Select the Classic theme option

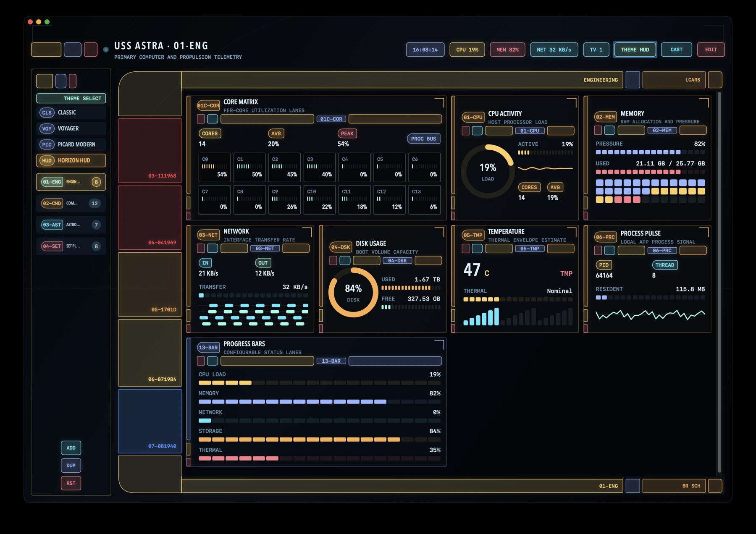pos(71,113)
